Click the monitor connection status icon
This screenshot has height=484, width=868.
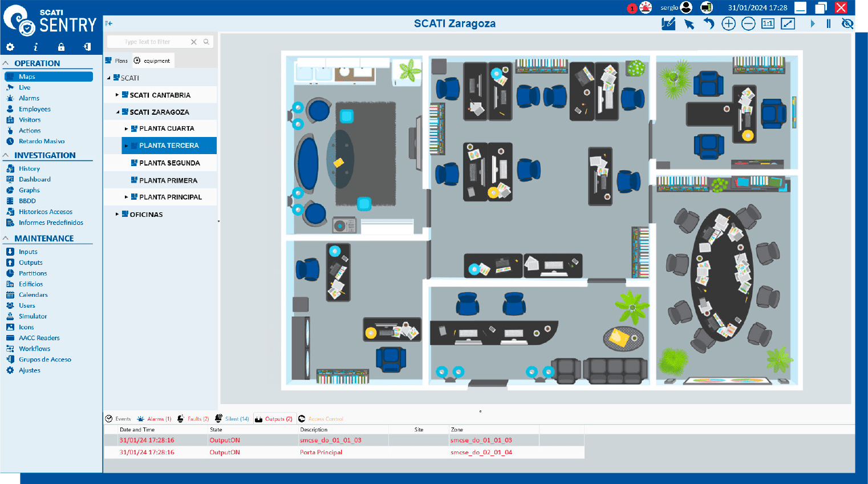click(x=707, y=7)
